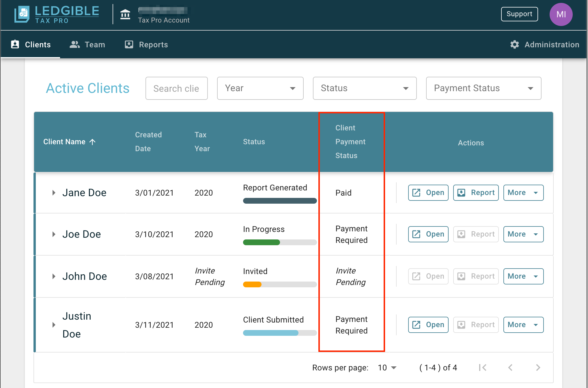
Task: Click the John Doe client name
Action: tap(85, 276)
